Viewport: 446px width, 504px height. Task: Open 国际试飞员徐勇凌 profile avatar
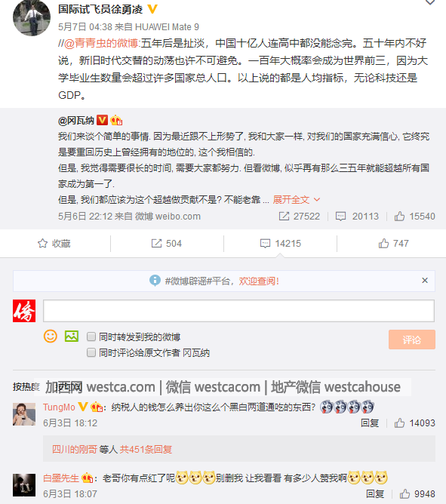point(32,17)
